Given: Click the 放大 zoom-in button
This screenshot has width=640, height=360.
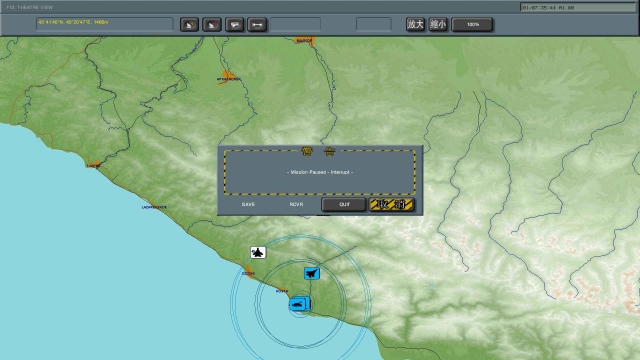Looking at the screenshot, I should pos(416,24).
